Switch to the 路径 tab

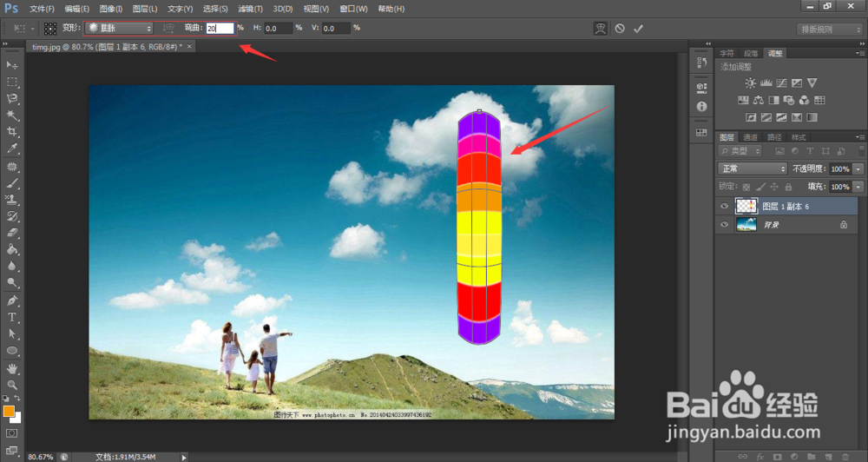(x=774, y=137)
